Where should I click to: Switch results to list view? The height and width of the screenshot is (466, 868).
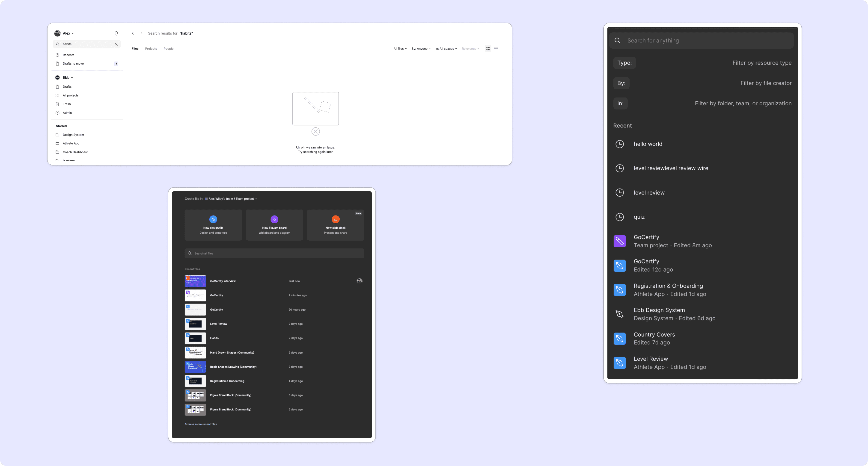click(x=496, y=48)
